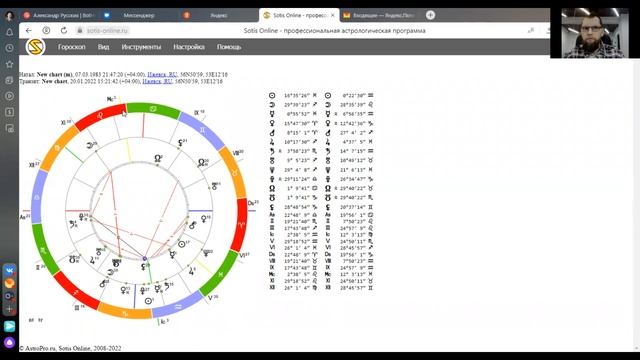Open favorites star in the sidebar
The height and width of the screenshot is (360, 640).
point(9,64)
